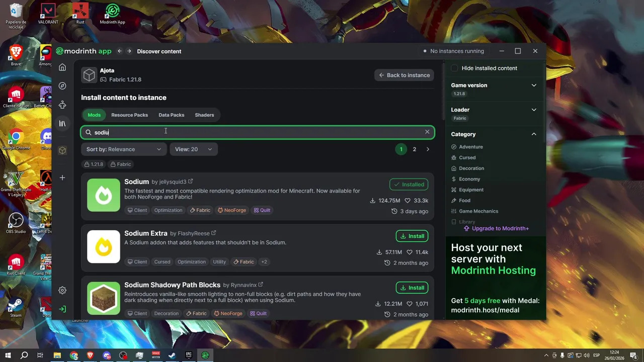Open the View: 20 dropdown
This screenshot has height=362, width=644.
coord(194,149)
